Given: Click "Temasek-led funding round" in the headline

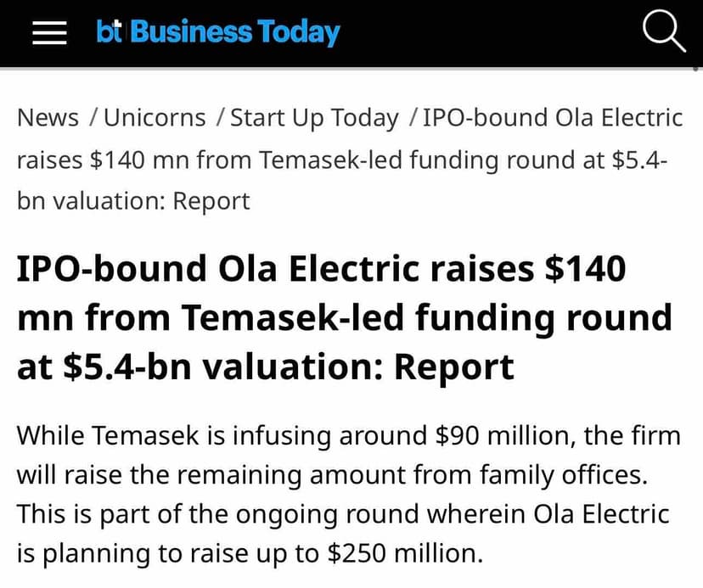Looking at the screenshot, I should pos(426,318).
